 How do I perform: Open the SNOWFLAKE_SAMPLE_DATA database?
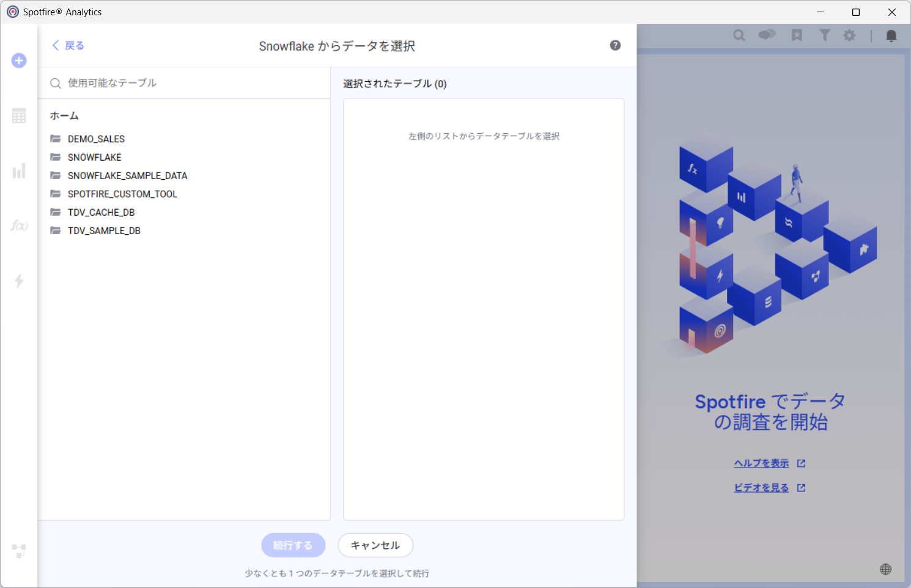click(128, 175)
